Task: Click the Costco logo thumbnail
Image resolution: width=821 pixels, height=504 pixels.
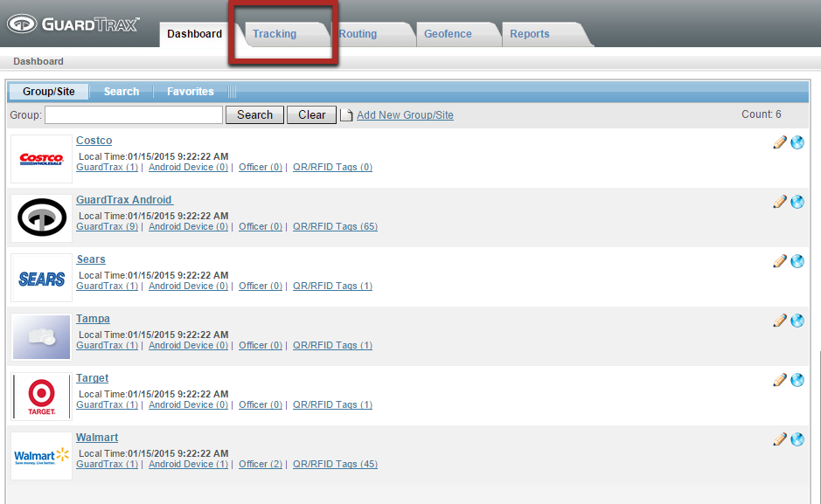Action: 41,159
